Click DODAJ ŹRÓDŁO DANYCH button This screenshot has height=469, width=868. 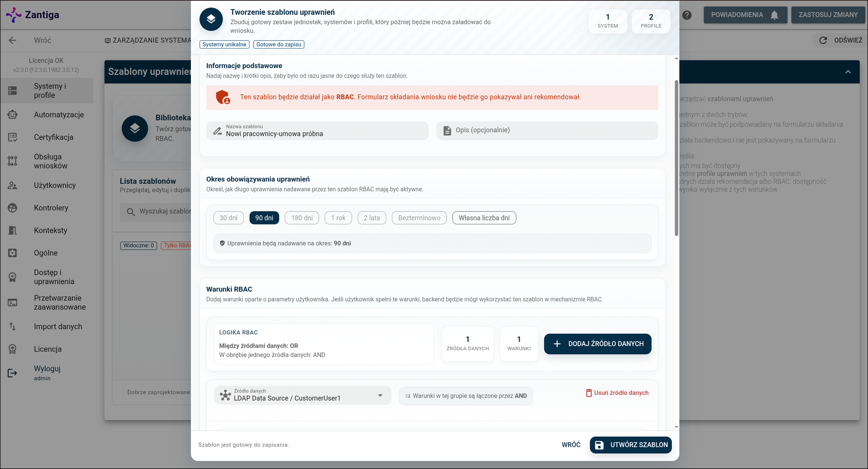(x=598, y=344)
